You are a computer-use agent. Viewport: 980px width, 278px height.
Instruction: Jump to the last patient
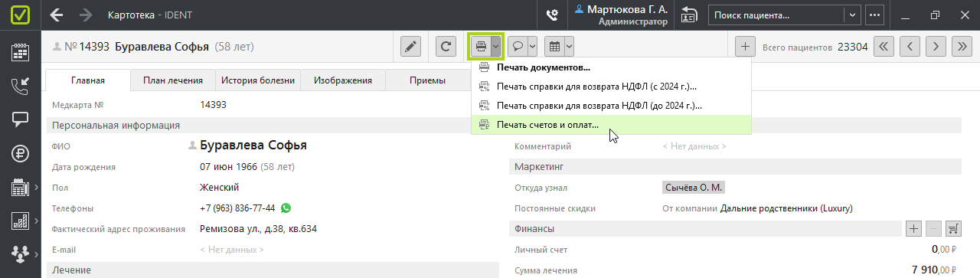962,47
